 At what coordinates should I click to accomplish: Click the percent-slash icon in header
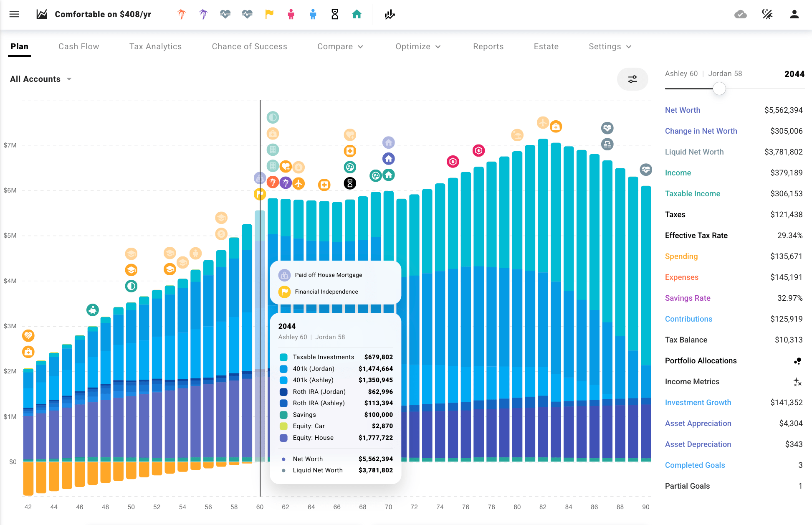pyautogui.click(x=767, y=14)
